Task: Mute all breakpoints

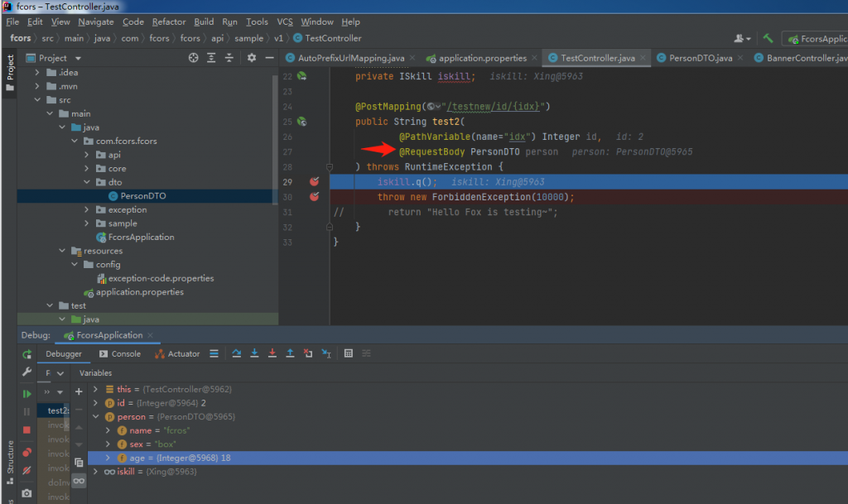Action: point(26,471)
